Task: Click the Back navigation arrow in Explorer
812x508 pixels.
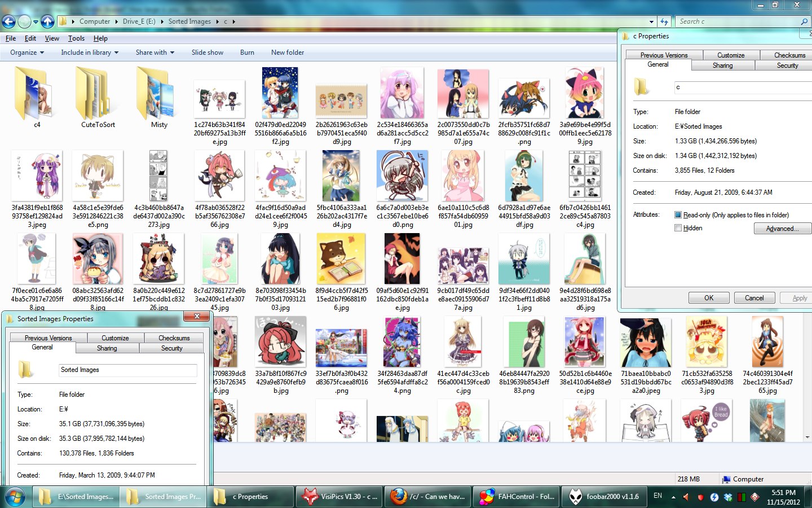Action: coord(8,21)
